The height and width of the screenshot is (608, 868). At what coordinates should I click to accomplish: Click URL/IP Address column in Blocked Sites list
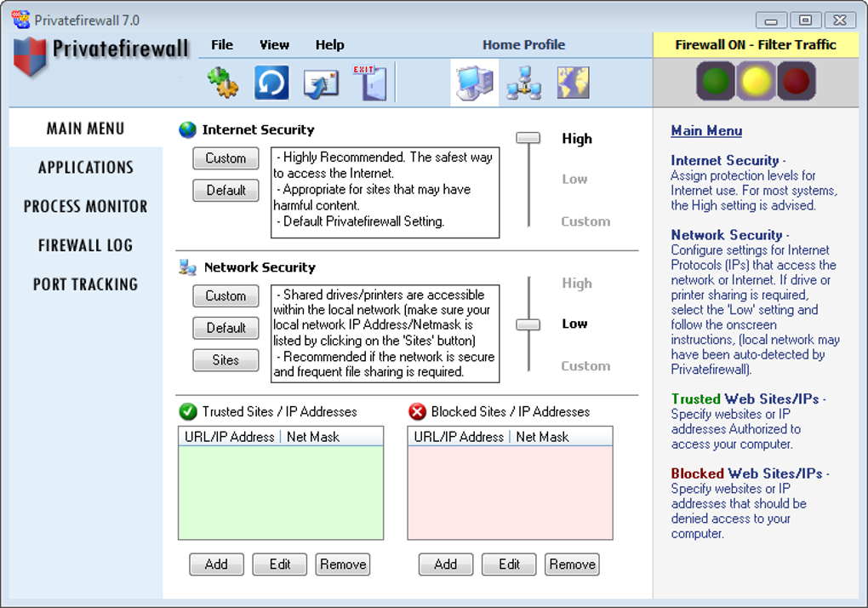click(459, 437)
